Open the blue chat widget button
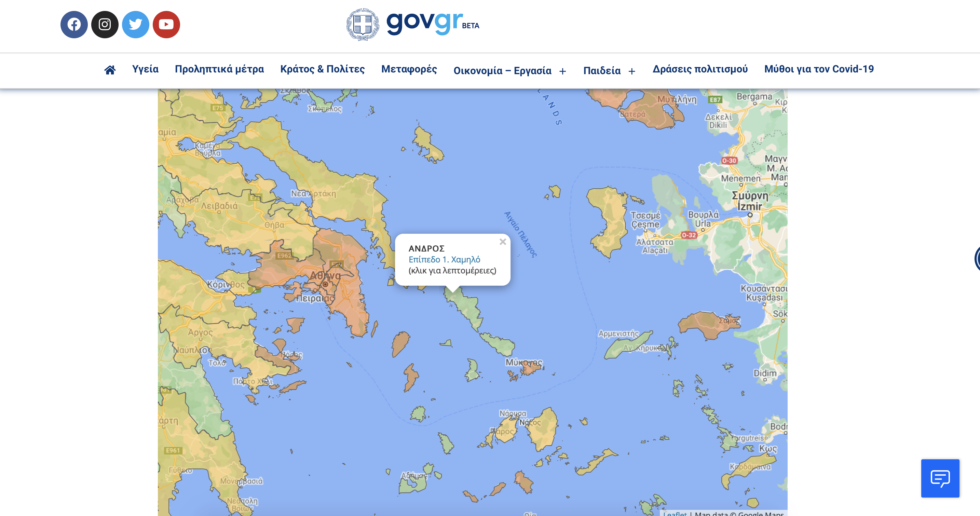 tap(940, 478)
